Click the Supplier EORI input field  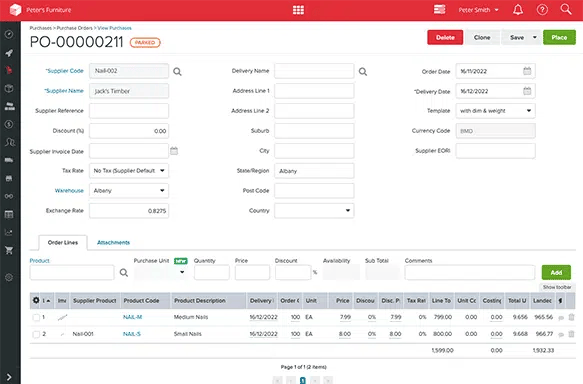pyautogui.click(x=496, y=151)
